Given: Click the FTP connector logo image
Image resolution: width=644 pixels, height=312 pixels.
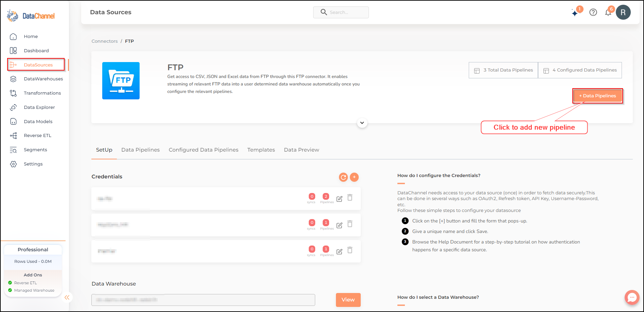Looking at the screenshot, I should click(x=121, y=81).
